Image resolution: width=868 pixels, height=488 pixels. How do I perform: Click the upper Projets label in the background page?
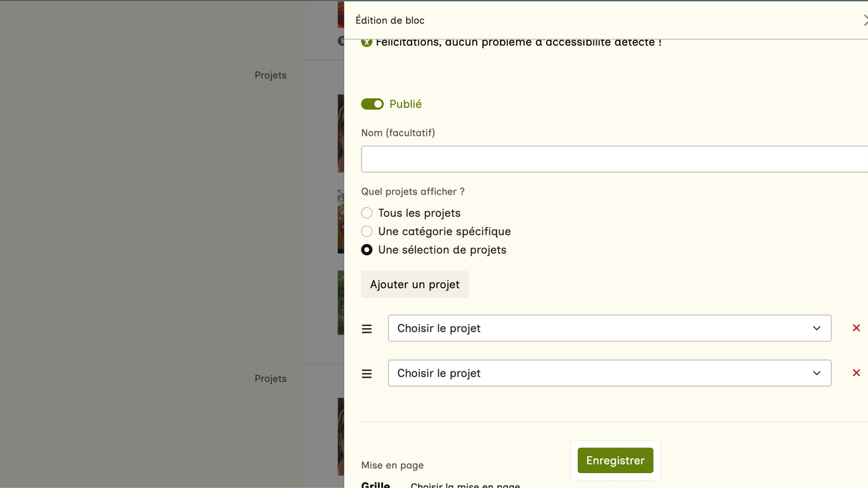(271, 75)
